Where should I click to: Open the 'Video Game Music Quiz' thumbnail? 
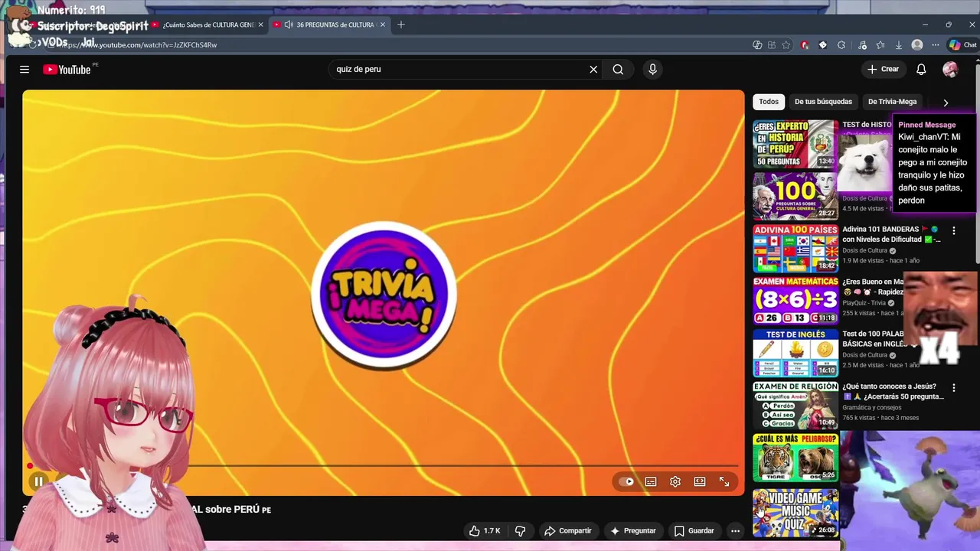tap(795, 512)
